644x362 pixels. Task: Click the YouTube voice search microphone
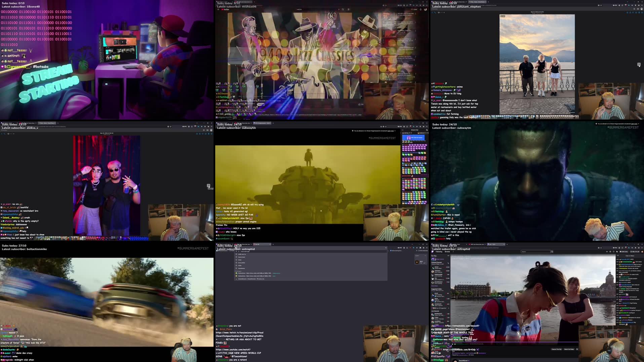click(x=348, y=9)
